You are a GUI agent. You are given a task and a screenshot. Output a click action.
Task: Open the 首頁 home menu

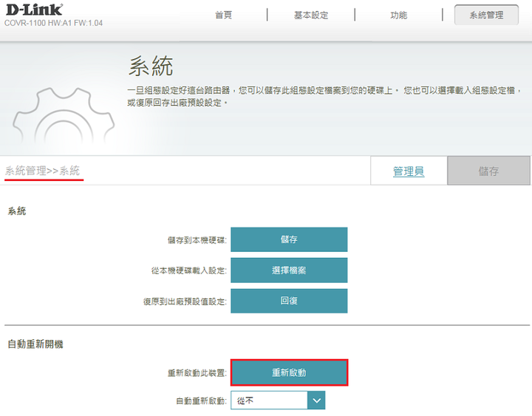tap(224, 15)
